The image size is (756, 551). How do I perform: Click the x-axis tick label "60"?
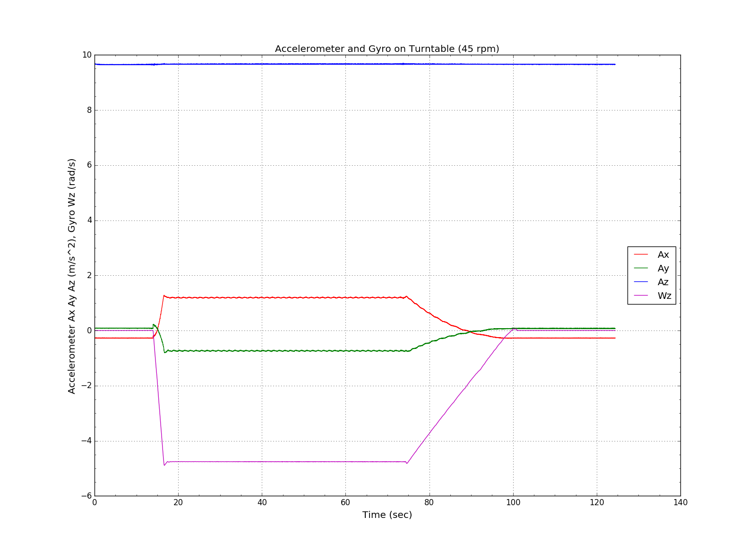[345, 502]
